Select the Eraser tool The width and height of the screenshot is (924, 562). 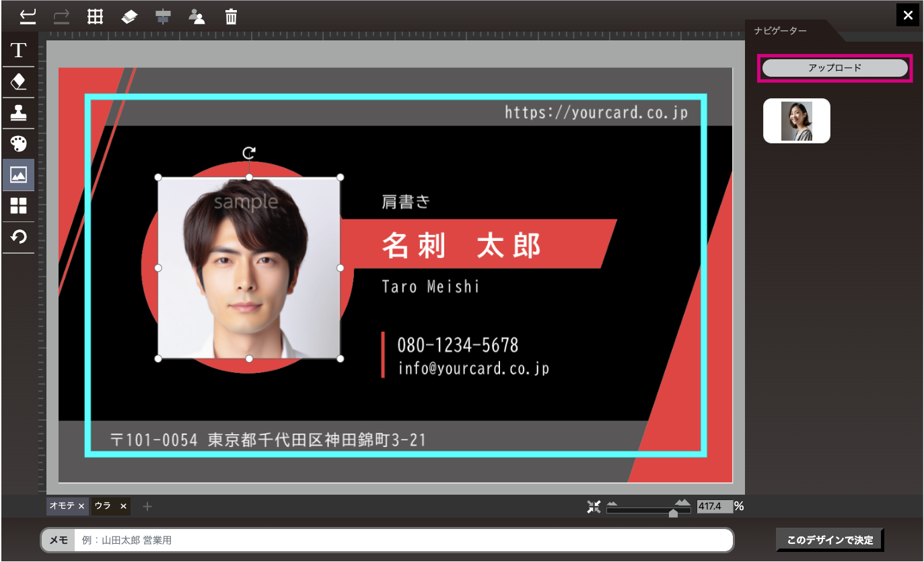coord(19,81)
